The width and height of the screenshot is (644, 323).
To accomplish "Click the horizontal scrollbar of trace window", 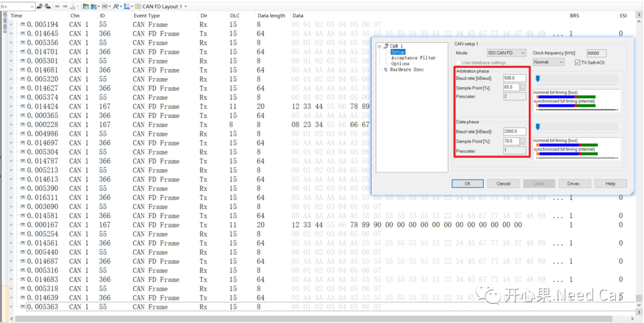I will coord(314,318).
